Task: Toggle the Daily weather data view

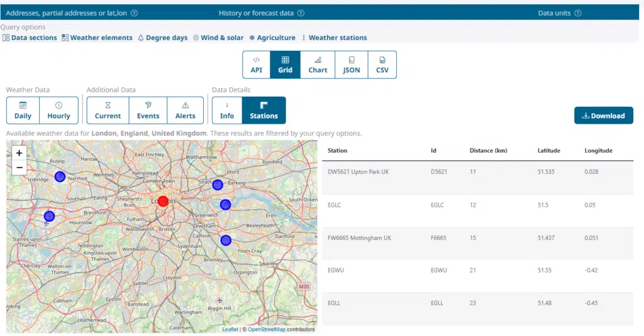Action: 23,111
